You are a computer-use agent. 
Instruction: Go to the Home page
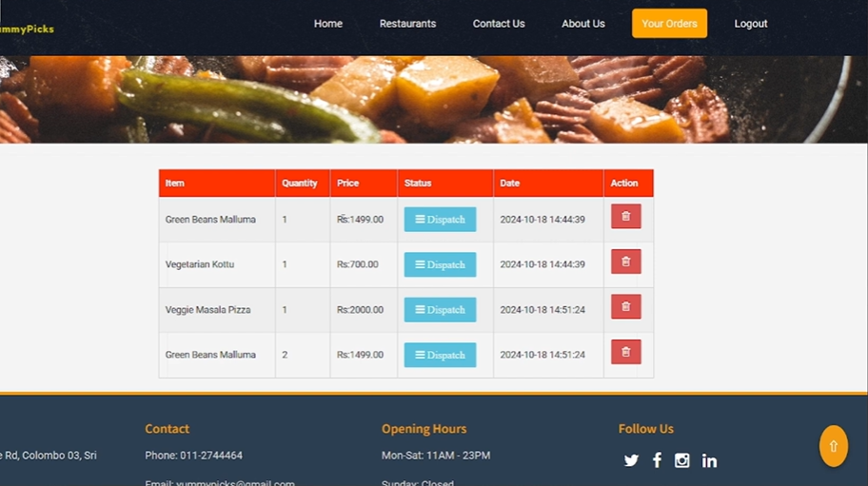[x=328, y=24]
